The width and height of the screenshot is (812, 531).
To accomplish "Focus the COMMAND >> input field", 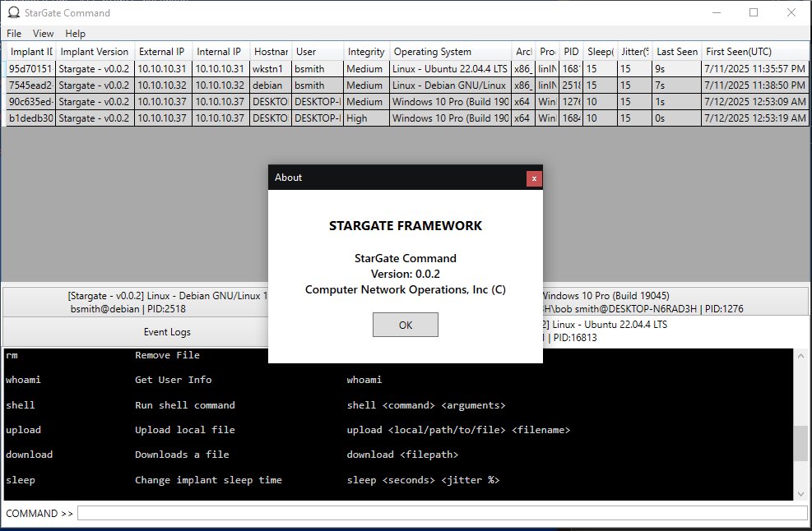I will (443, 513).
